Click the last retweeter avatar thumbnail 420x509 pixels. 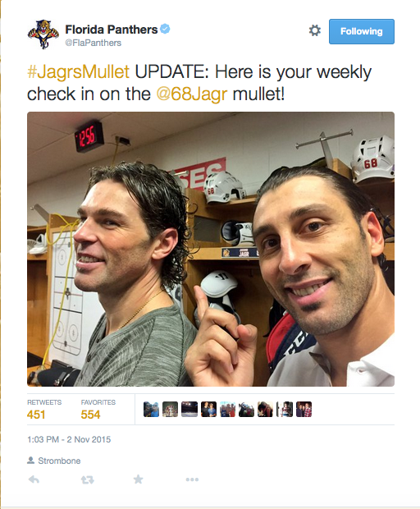coord(304,410)
